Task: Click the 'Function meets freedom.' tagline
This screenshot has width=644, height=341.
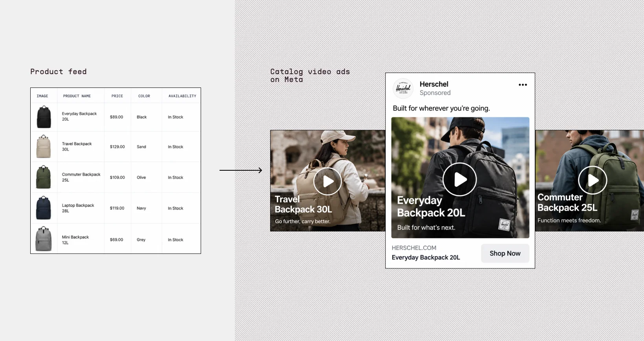Action: click(569, 221)
